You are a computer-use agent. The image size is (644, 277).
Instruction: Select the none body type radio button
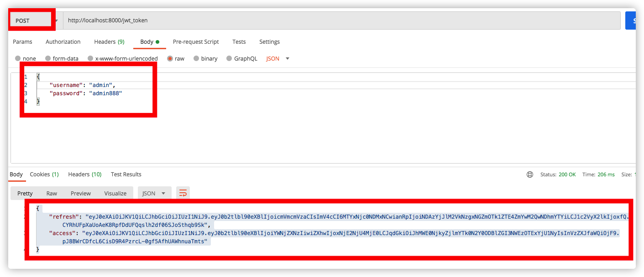(x=18, y=59)
